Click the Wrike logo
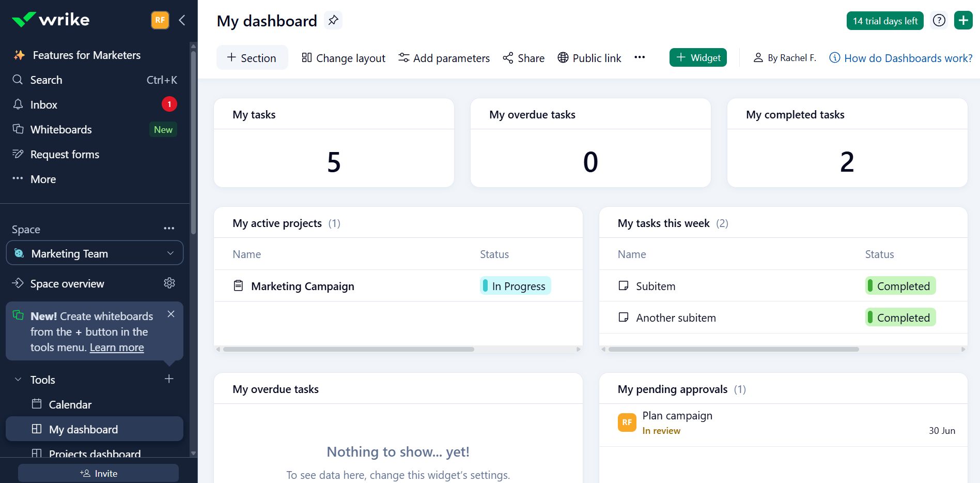980x483 pixels. 51,20
